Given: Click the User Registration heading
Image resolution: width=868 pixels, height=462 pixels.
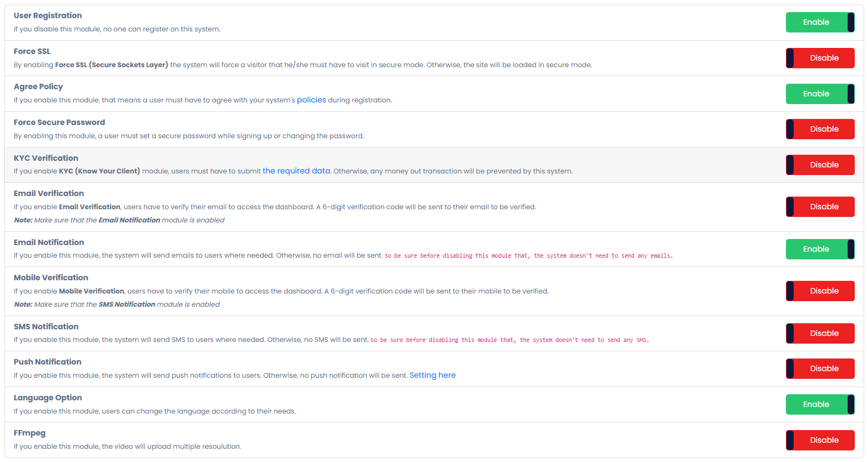Looking at the screenshot, I should 48,15.
